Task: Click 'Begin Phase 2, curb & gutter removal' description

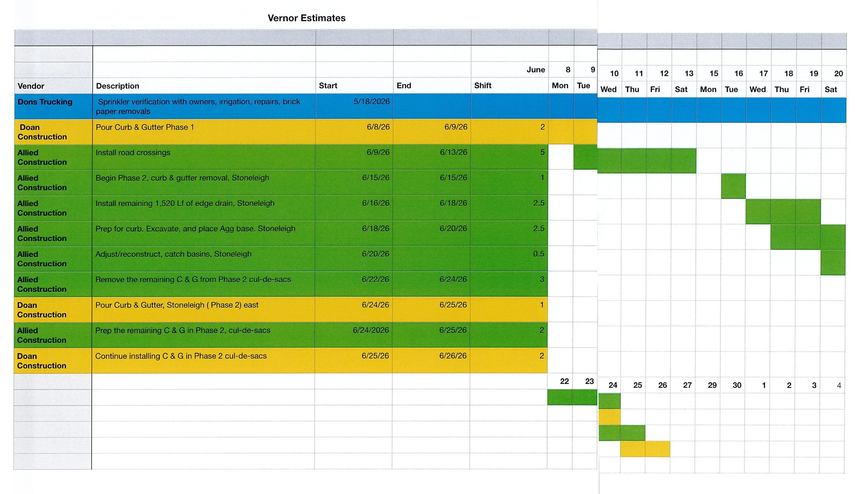Action: [x=182, y=178]
